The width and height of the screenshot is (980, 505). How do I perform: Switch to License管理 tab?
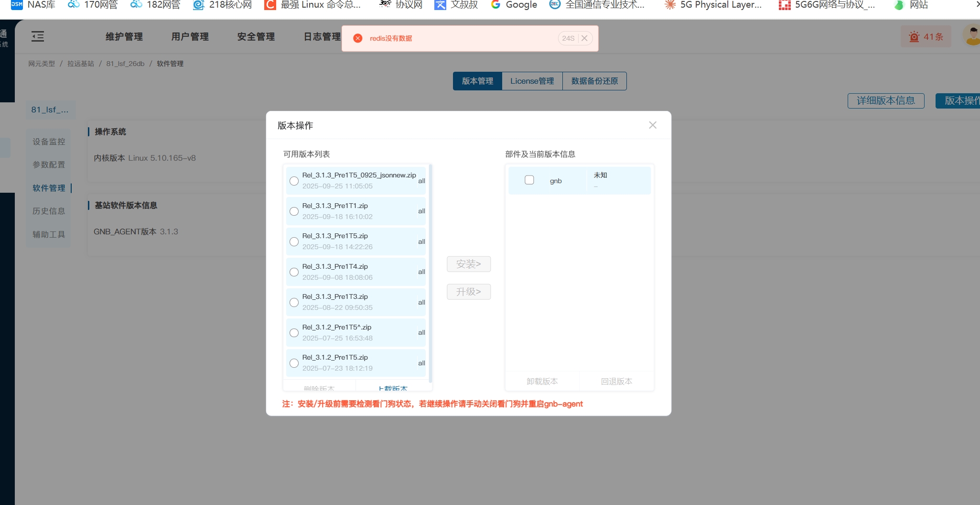(x=532, y=81)
